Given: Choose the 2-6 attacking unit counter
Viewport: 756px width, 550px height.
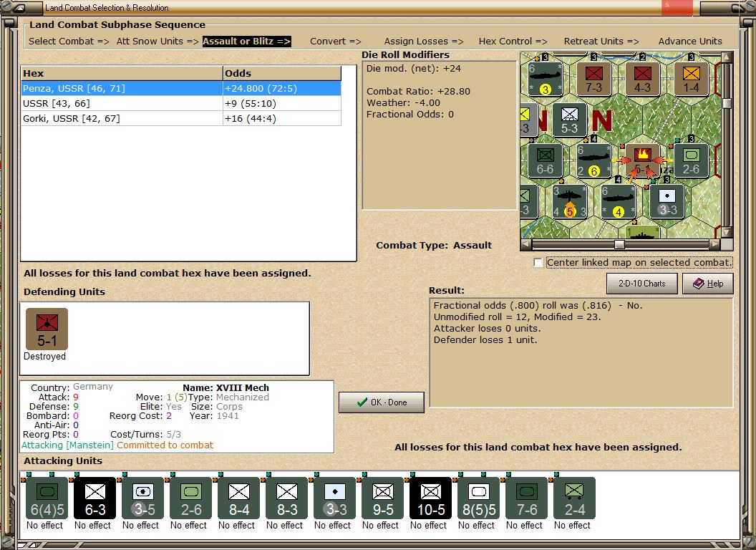Looking at the screenshot, I should coord(191,499).
